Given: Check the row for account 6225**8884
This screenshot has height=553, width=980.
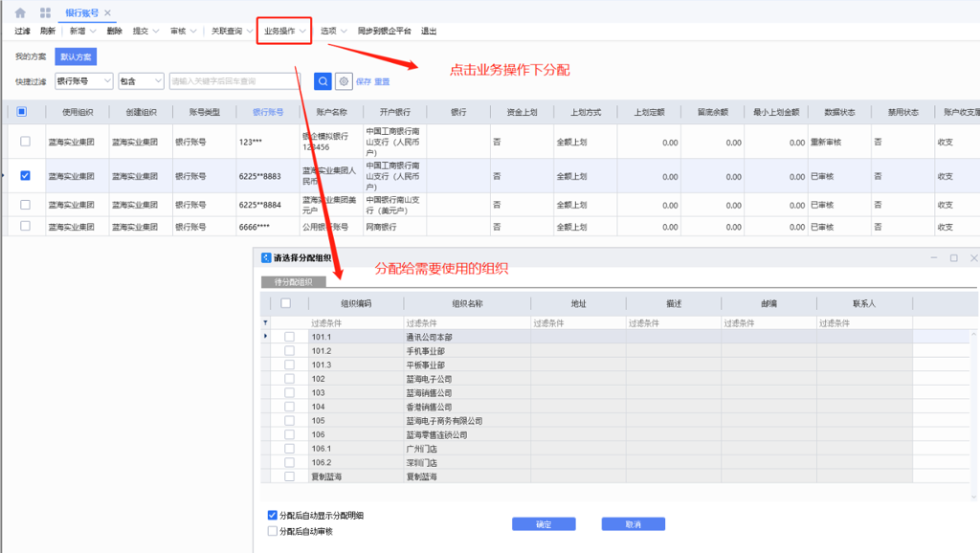Looking at the screenshot, I should [25, 205].
